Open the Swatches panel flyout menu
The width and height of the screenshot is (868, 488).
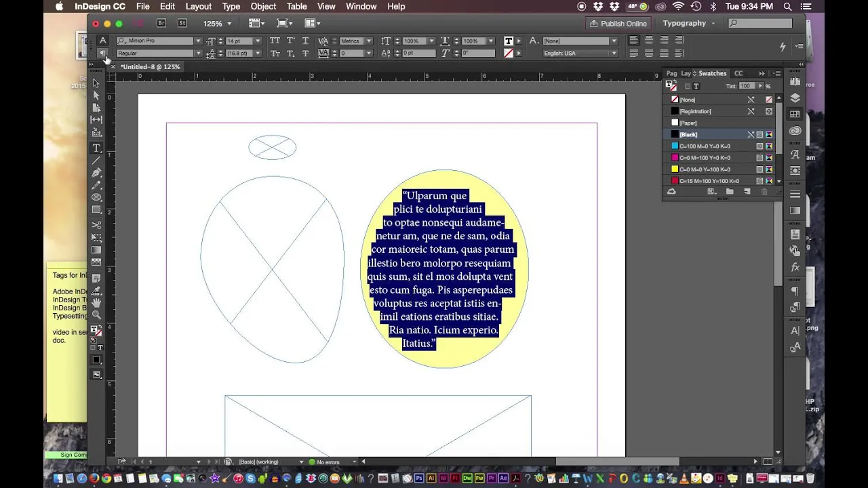coord(776,73)
